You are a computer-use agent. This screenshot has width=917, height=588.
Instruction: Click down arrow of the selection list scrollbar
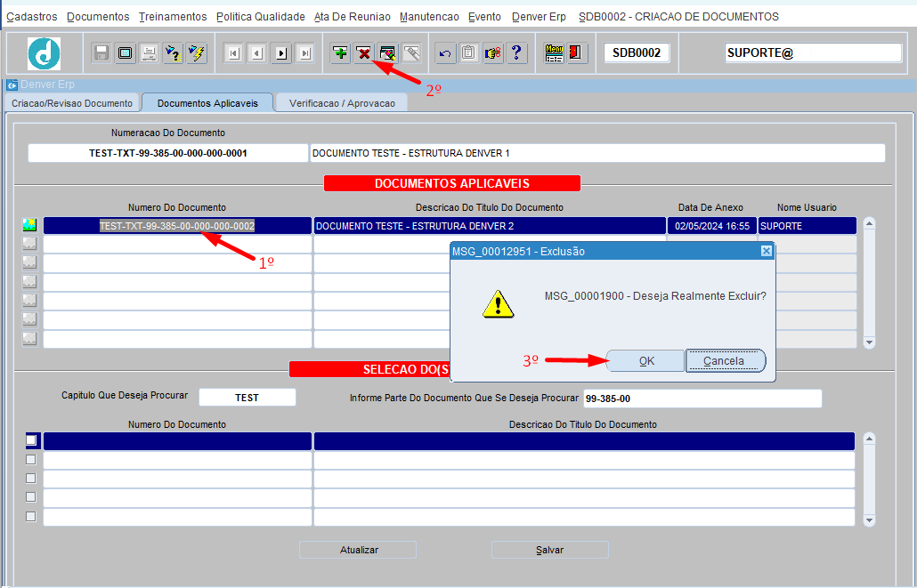pyautogui.click(x=869, y=520)
